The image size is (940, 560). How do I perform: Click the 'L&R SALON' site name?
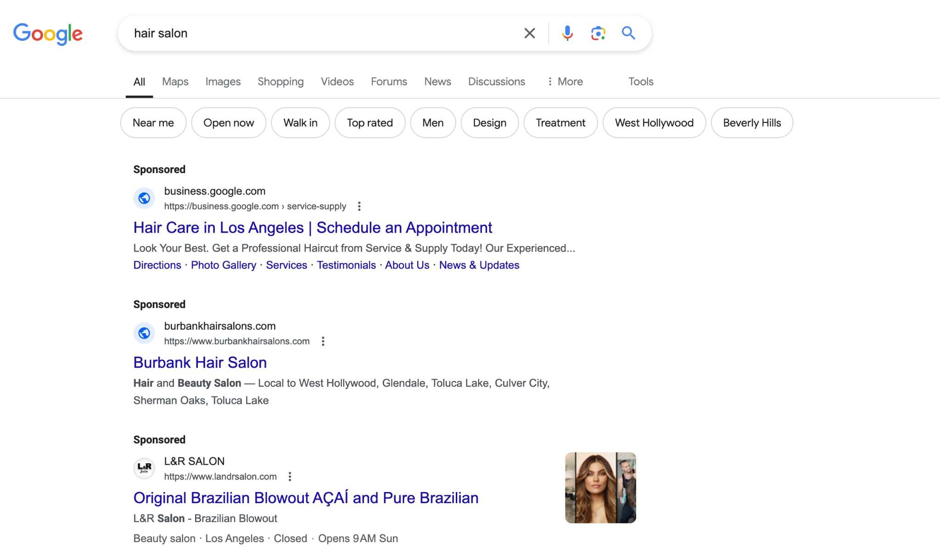tap(195, 461)
